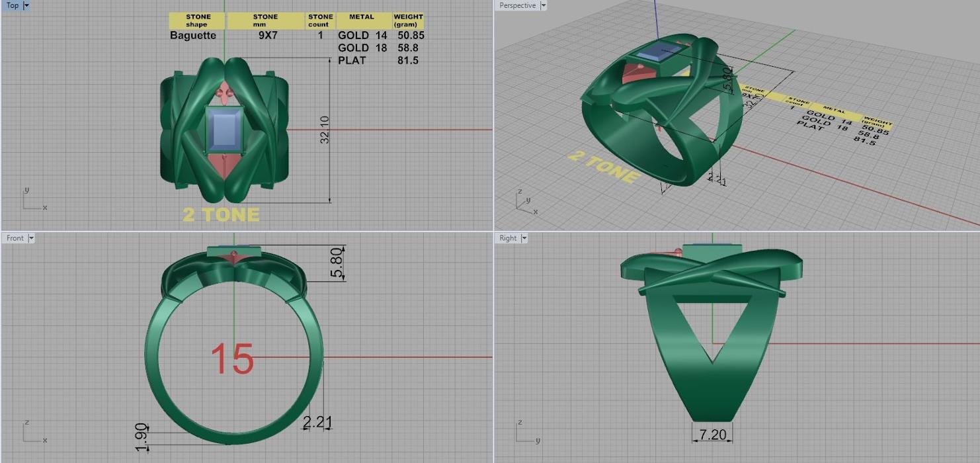Click the world axis icon in Perspective view
Screen dimensions: 980x463
click(526, 203)
